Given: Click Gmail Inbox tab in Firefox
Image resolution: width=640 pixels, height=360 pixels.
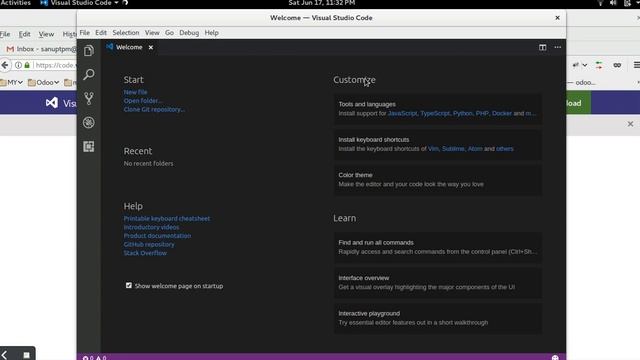Looking at the screenshot, I should click(41, 49).
